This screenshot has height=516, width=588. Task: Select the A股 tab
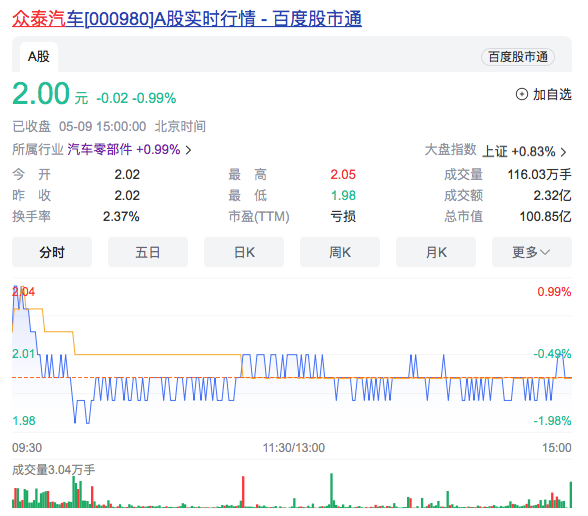click(x=39, y=57)
